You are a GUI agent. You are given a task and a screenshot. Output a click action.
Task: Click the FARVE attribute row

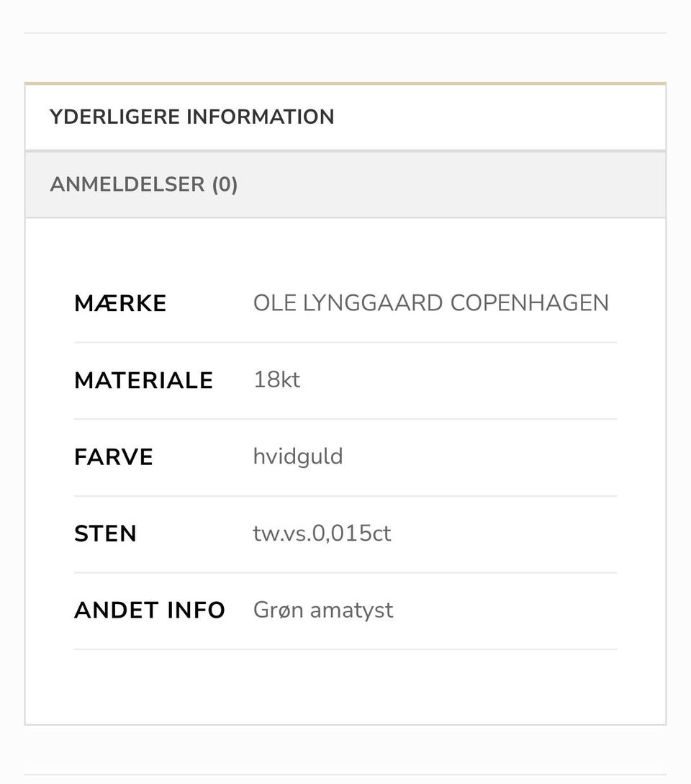click(x=345, y=456)
